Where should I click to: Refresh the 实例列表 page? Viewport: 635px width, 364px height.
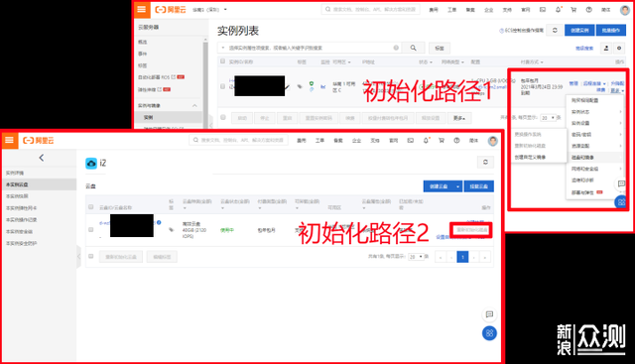point(555,30)
